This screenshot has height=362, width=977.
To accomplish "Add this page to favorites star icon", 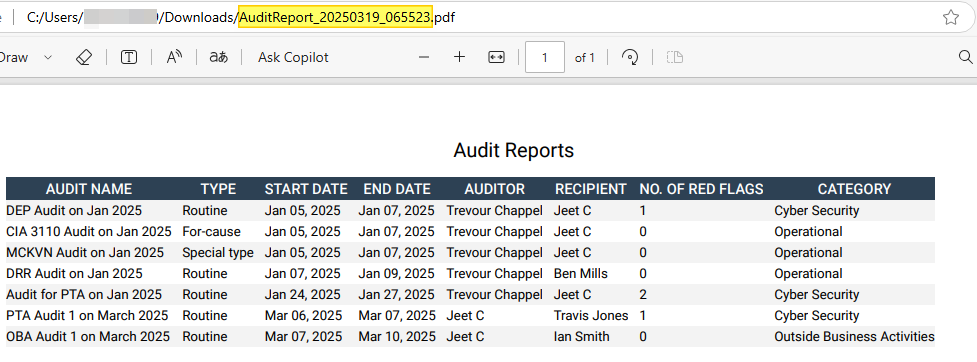I will (951, 17).
